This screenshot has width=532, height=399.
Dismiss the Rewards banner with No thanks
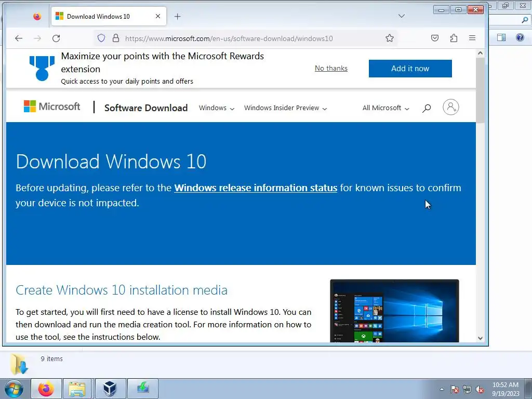pos(331,68)
